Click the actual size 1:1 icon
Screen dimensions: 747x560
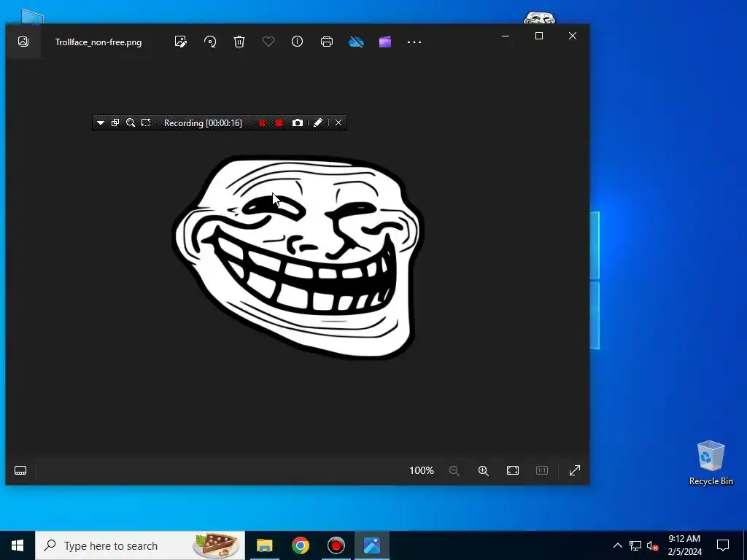(542, 470)
